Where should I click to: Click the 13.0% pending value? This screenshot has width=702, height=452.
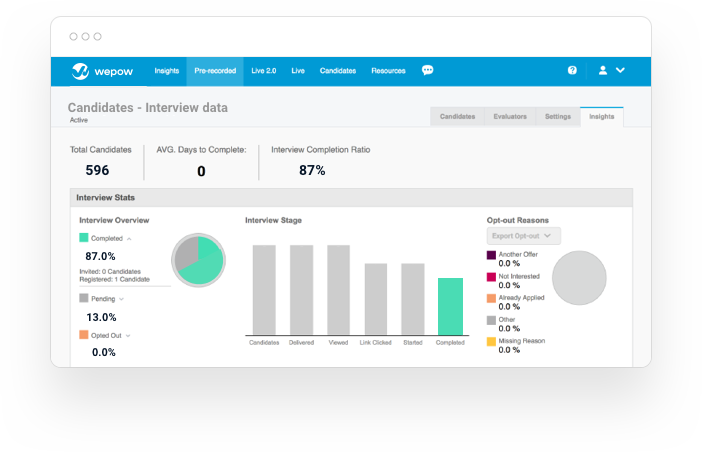point(101,317)
